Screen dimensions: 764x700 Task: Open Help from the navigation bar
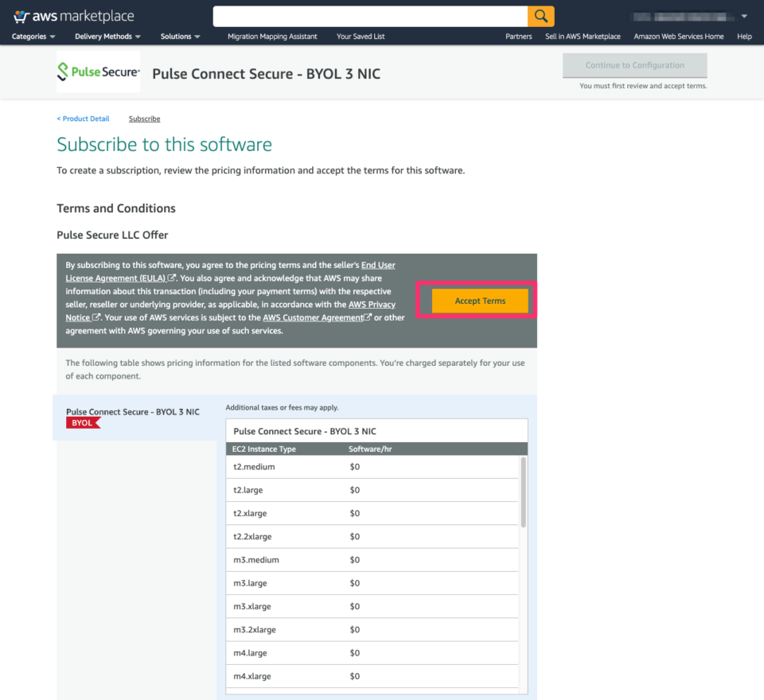(x=744, y=36)
